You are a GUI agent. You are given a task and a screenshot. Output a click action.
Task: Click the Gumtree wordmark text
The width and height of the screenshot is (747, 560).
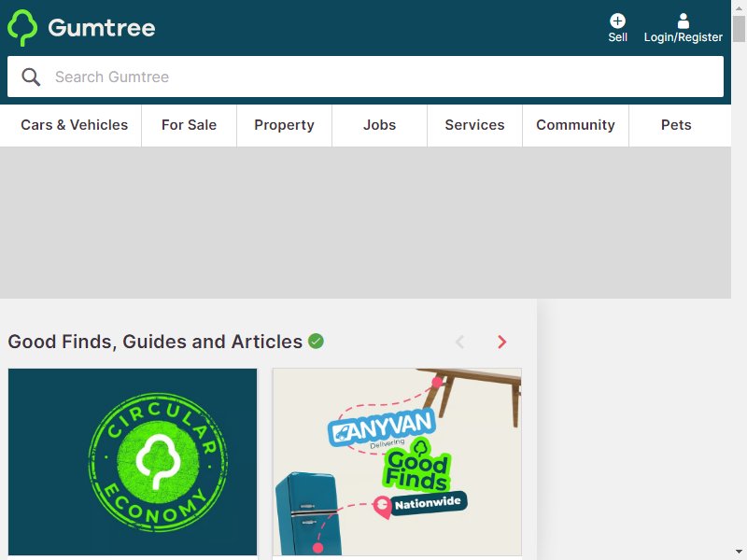102,28
